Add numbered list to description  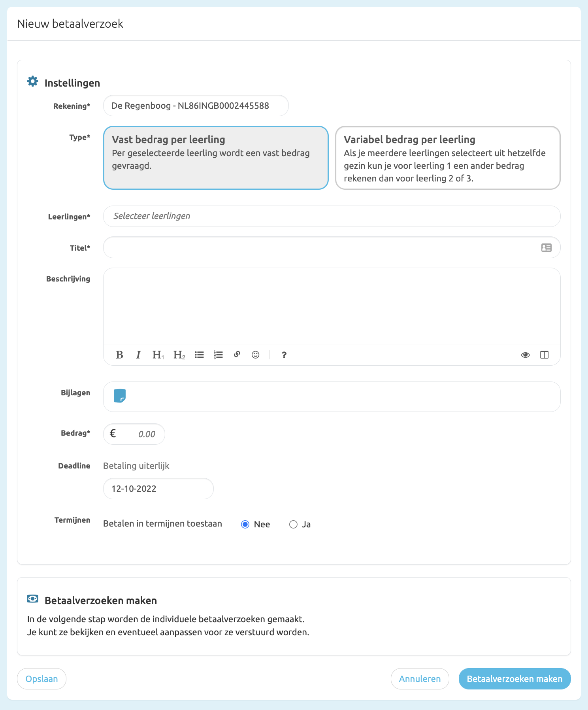[218, 355]
